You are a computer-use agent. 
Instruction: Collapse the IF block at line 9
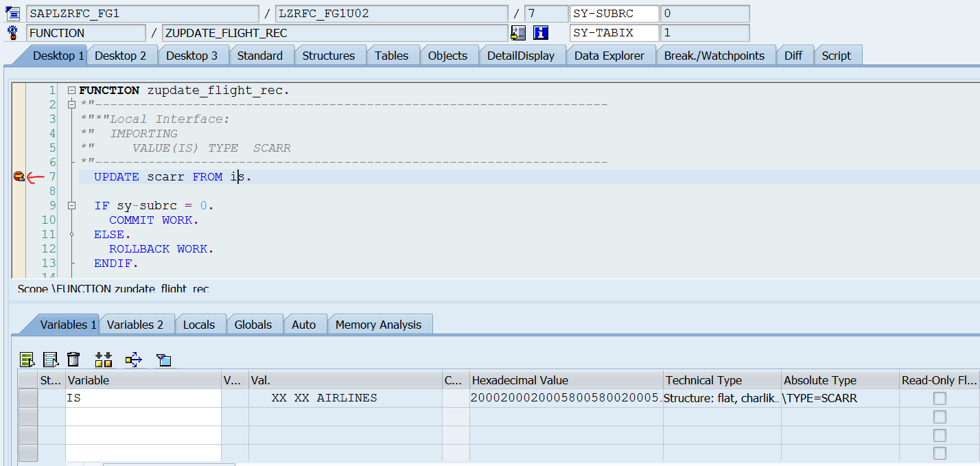pyautogui.click(x=72, y=205)
